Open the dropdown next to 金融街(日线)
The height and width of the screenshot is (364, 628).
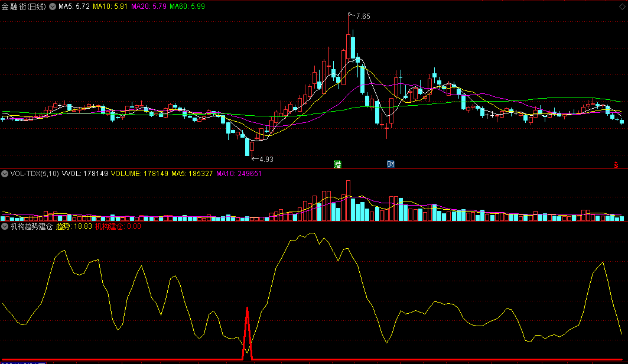[53, 6]
